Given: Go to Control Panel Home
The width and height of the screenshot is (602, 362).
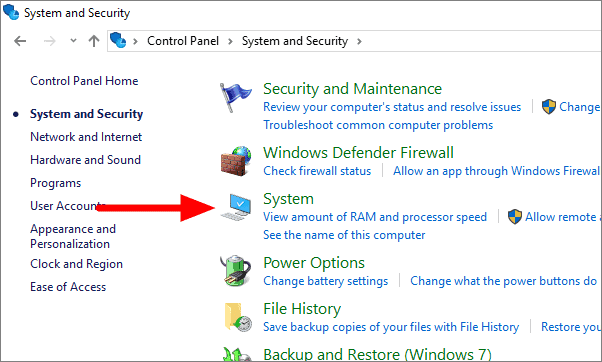Looking at the screenshot, I should (84, 81).
